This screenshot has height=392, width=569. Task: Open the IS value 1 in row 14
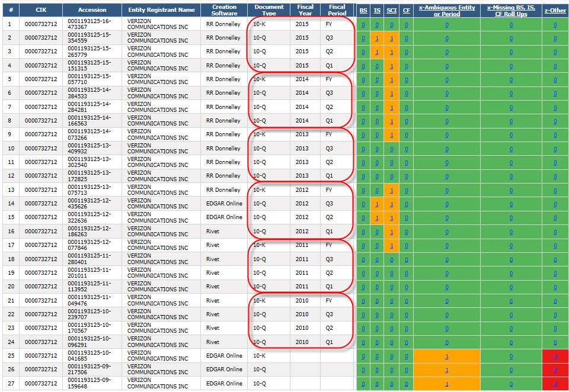pos(377,204)
